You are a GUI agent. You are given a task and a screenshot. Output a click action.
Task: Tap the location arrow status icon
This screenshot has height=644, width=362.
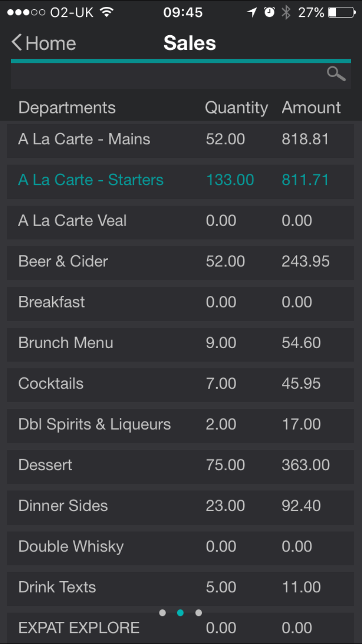tap(252, 13)
